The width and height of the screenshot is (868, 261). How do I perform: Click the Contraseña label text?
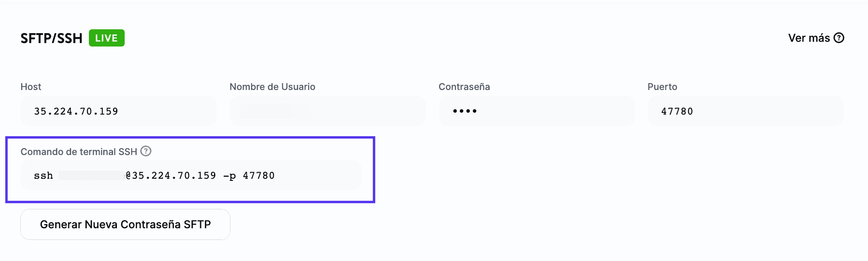(x=464, y=87)
